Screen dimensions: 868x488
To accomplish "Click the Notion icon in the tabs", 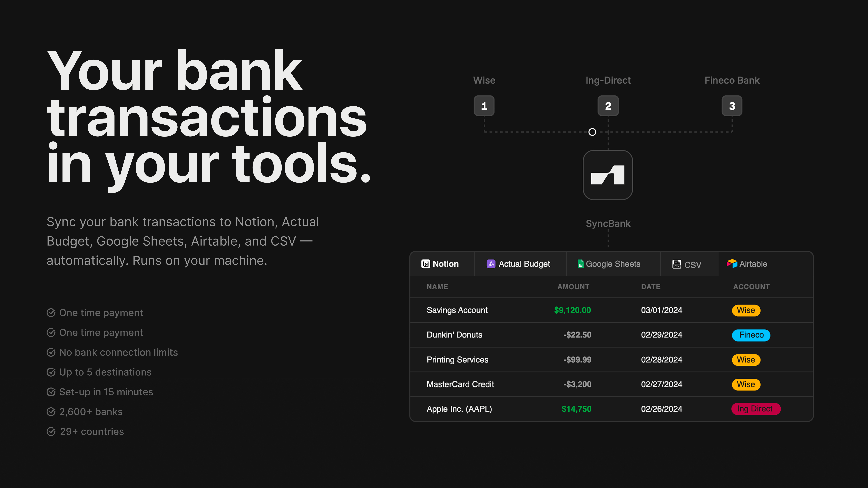I will click(426, 264).
